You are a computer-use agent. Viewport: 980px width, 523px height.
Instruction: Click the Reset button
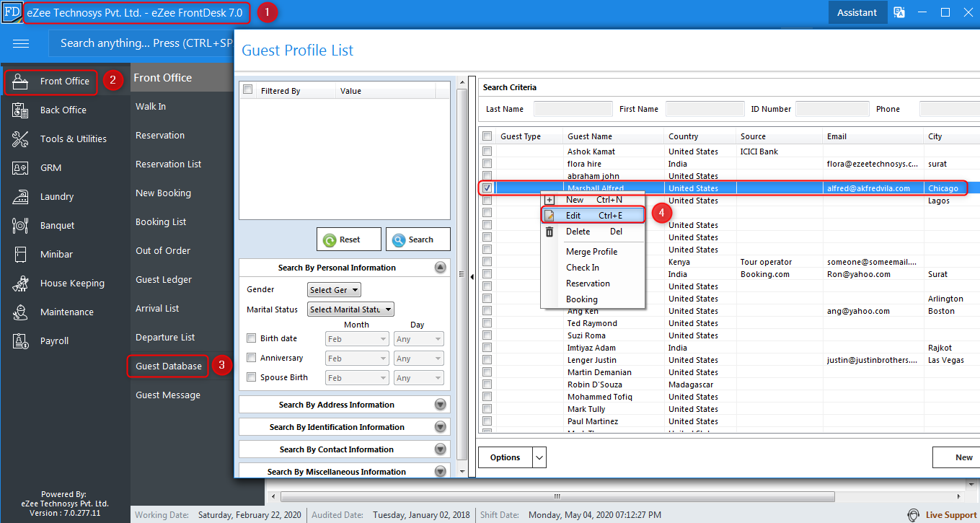click(x=349, y=239)
